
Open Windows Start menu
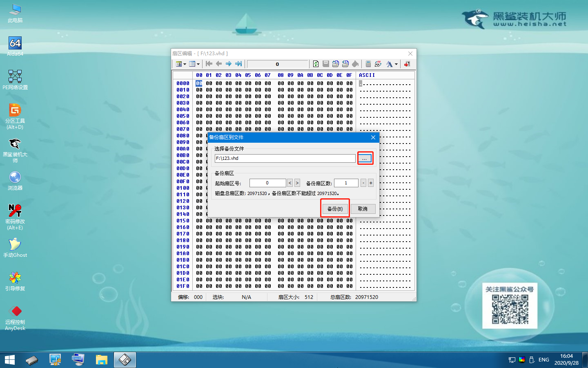[x=9, y=360]
